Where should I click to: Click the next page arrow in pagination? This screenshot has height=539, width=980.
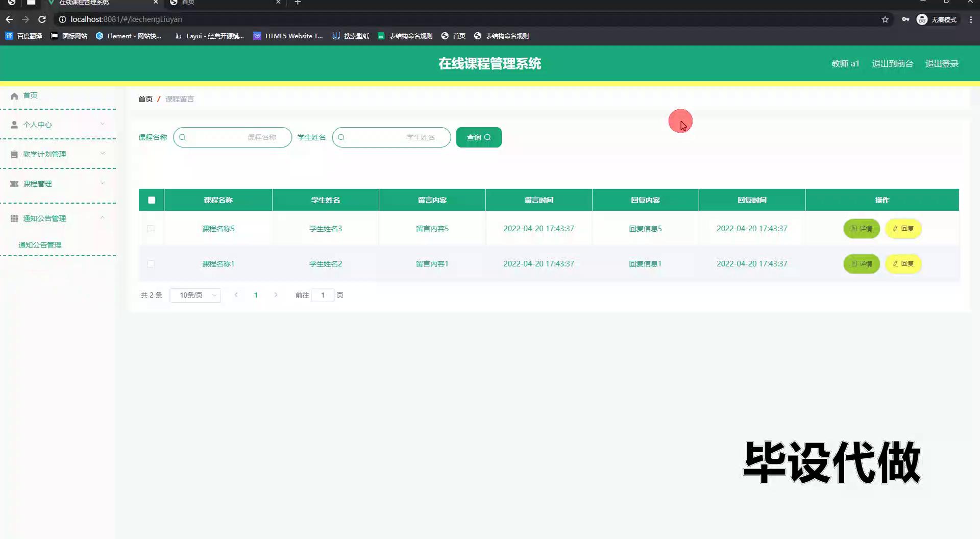[x=276, y=295]
